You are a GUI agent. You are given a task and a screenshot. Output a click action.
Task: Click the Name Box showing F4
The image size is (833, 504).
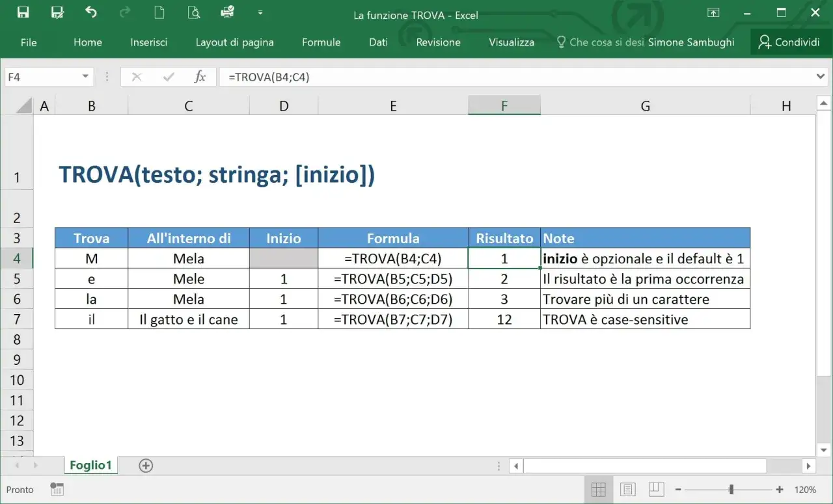click(x=42, y=77)
